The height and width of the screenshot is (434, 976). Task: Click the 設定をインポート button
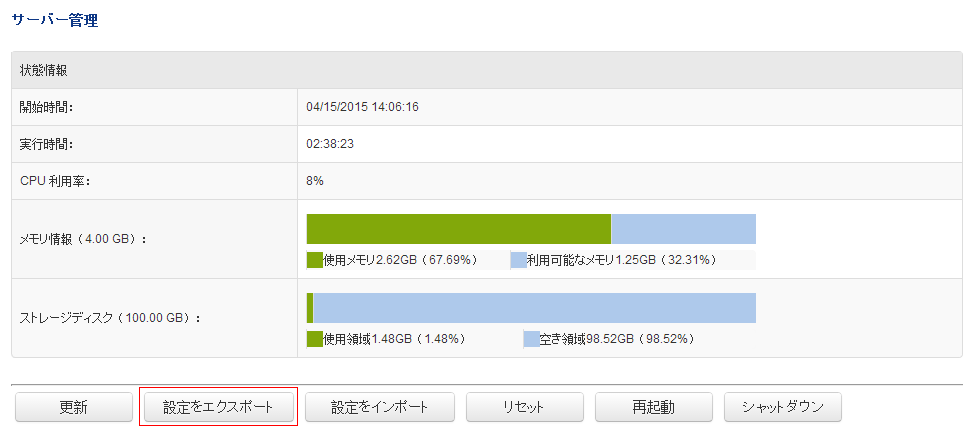[380, 407]
